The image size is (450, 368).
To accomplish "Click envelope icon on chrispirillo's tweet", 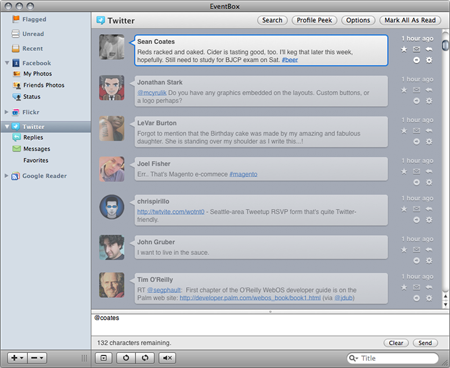I will 416,209.
